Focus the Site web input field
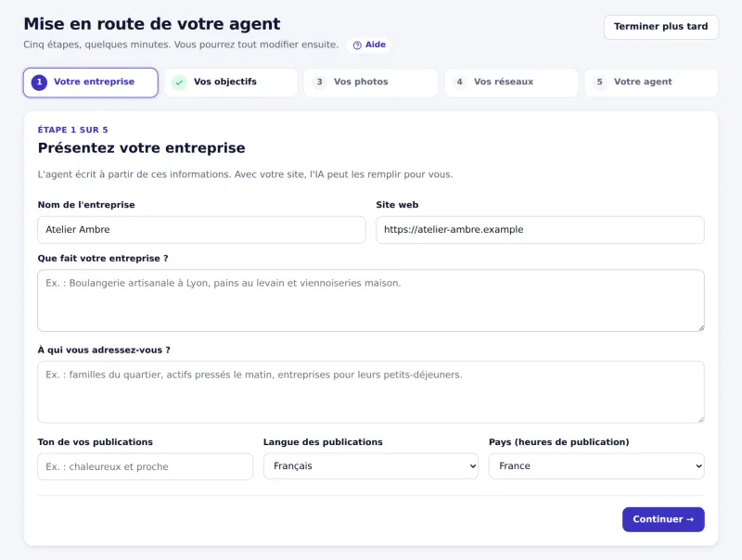The image size is (742, 560). [540, 230]
